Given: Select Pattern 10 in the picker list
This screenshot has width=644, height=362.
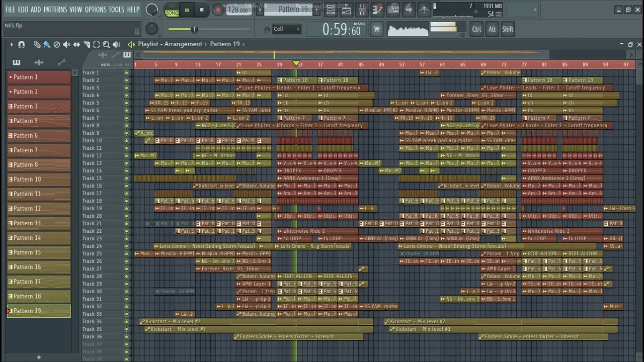Looking at the screenshot, I should tap(39, 179).
